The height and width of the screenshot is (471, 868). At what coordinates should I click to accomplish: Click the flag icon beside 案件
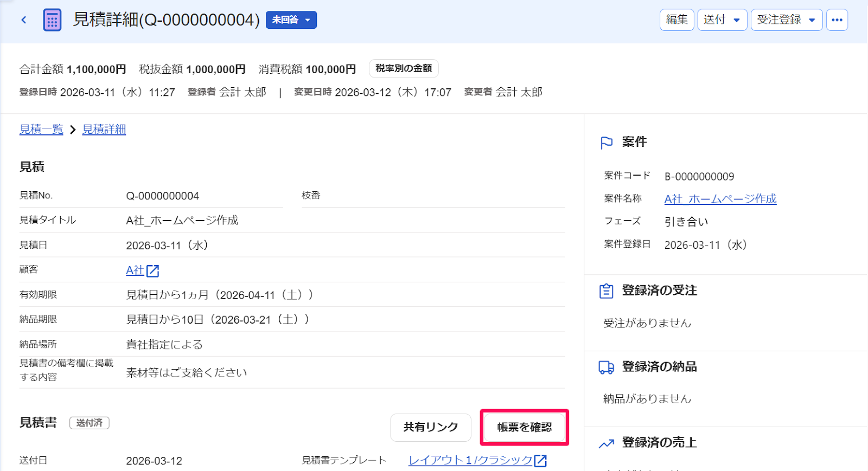(607, 143)
